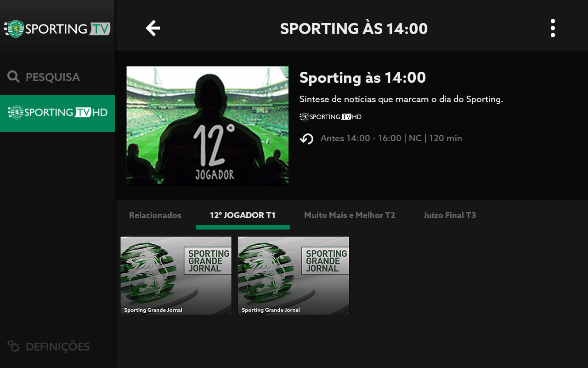
Task: Click the program title Sporting às 14:00
Action: (363, 78)
